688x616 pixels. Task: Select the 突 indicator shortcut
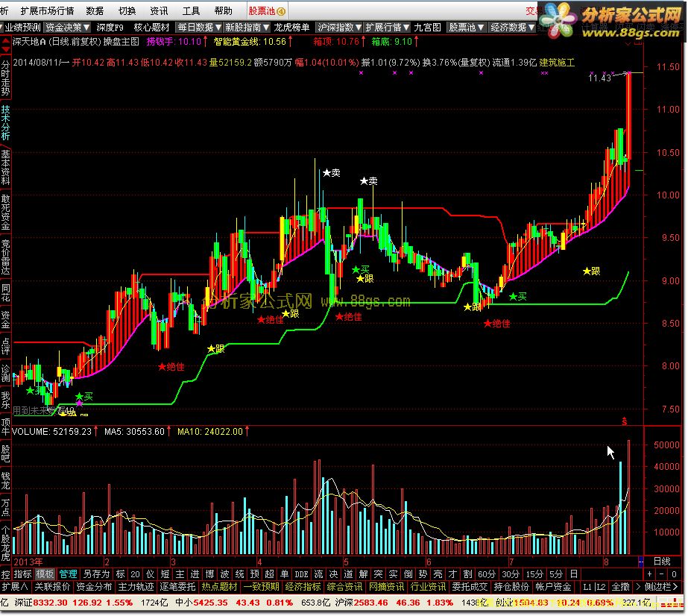(378, 574)
